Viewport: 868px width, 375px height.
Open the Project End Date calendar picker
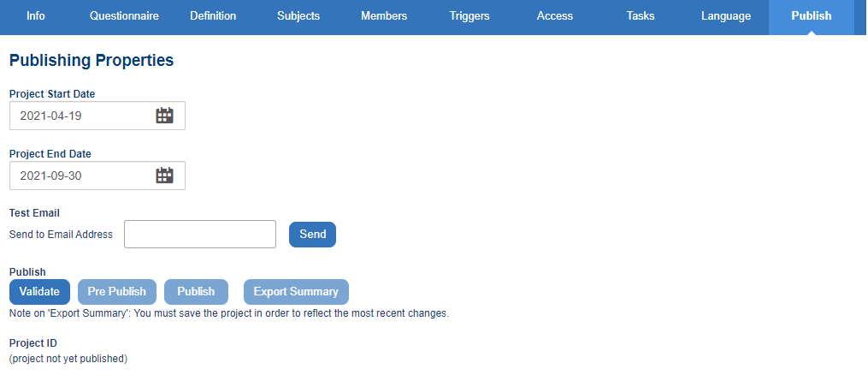pos(164,176)
